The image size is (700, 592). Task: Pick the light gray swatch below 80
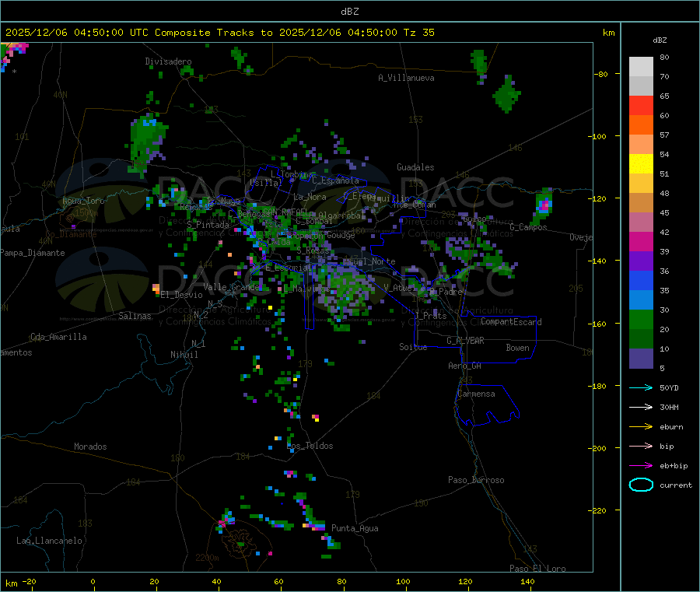pyautogui.click(x=641, y=67)
